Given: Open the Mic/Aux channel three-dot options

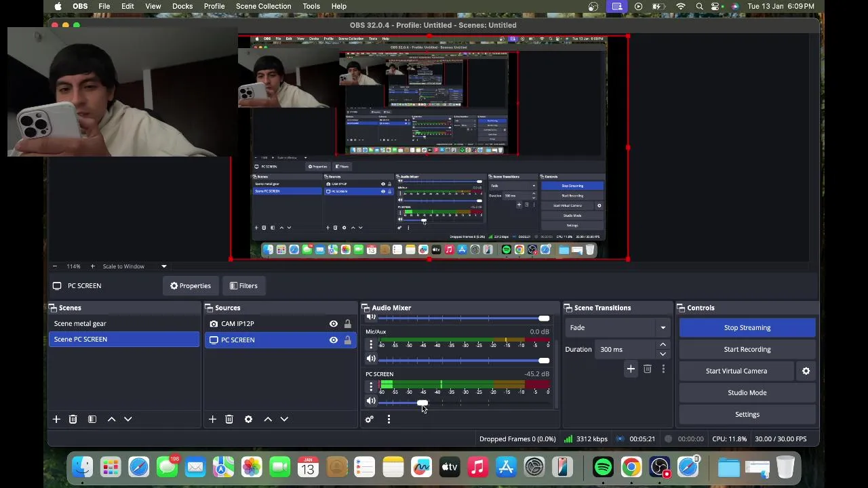Looking at the screenshot, I should pos(371,345).
